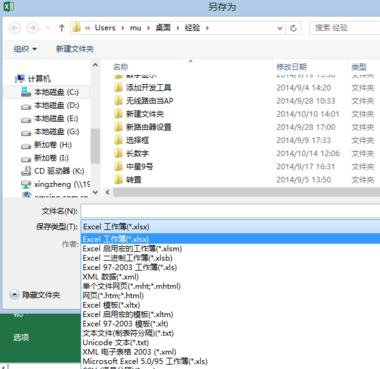Select CD 驱动器 (K:)
This screenshot has height=369, width=380.
pos(59,171)
